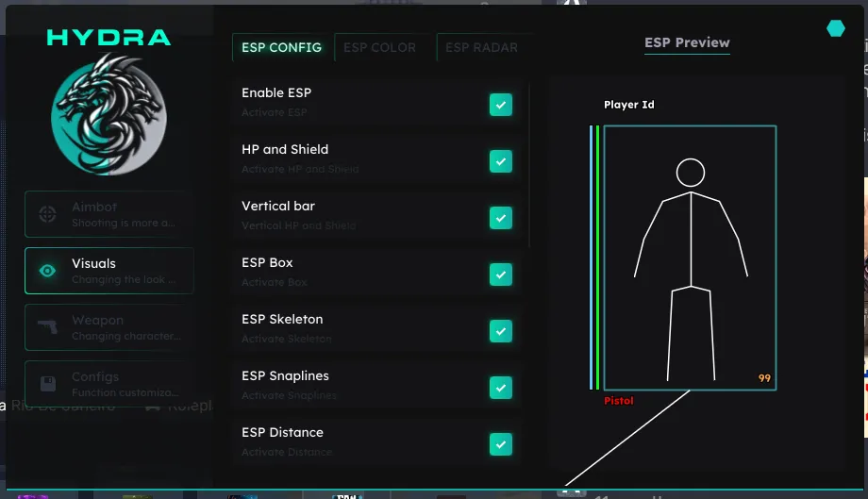Open the ESP RADAR tab
This screenshot has width=868, height=499.
[482, 47]
